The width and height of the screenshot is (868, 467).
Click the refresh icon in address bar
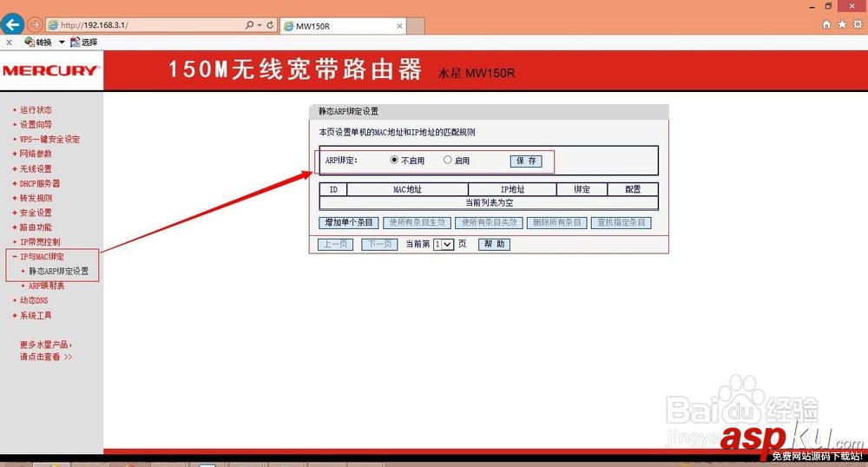[x=270, y=25]
